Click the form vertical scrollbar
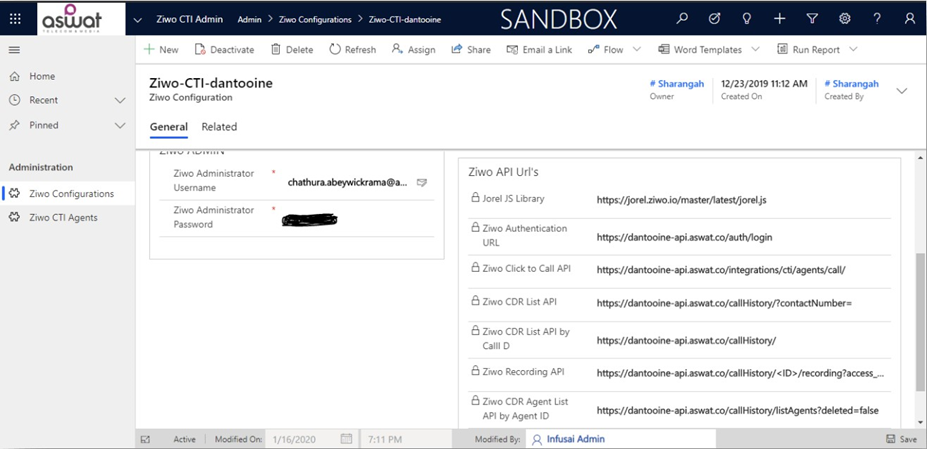 pos(919,322)
